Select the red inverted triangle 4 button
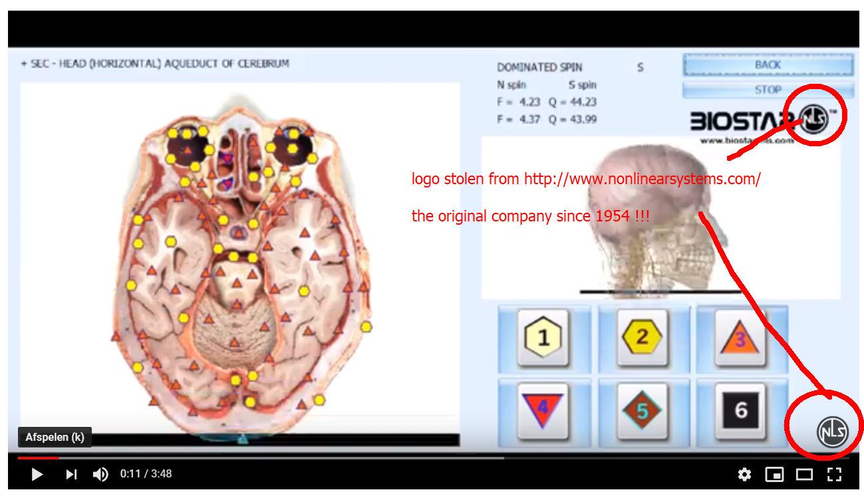This screenshot has width=864, height=504. [x=543, y=410]
